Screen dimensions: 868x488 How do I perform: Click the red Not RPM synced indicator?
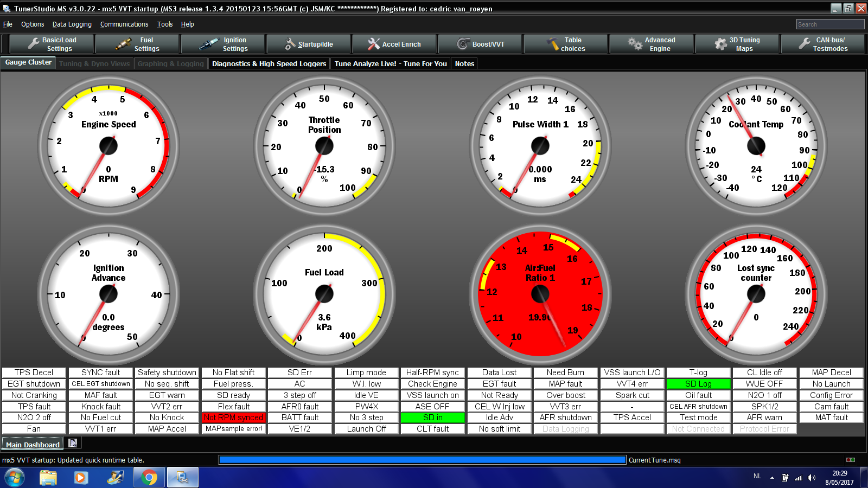click(234, 418)
